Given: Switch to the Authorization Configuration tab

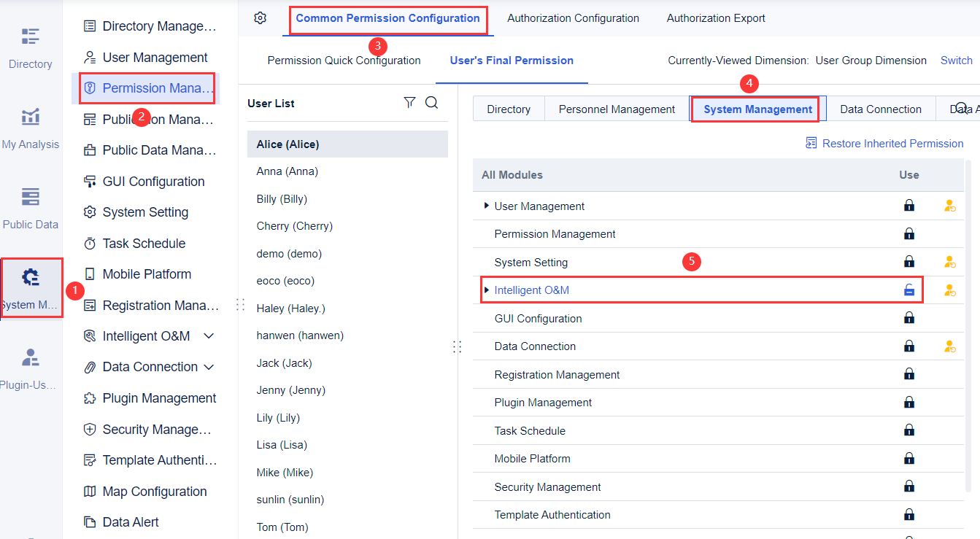Looking at the screenshot, I should (573, 18).
